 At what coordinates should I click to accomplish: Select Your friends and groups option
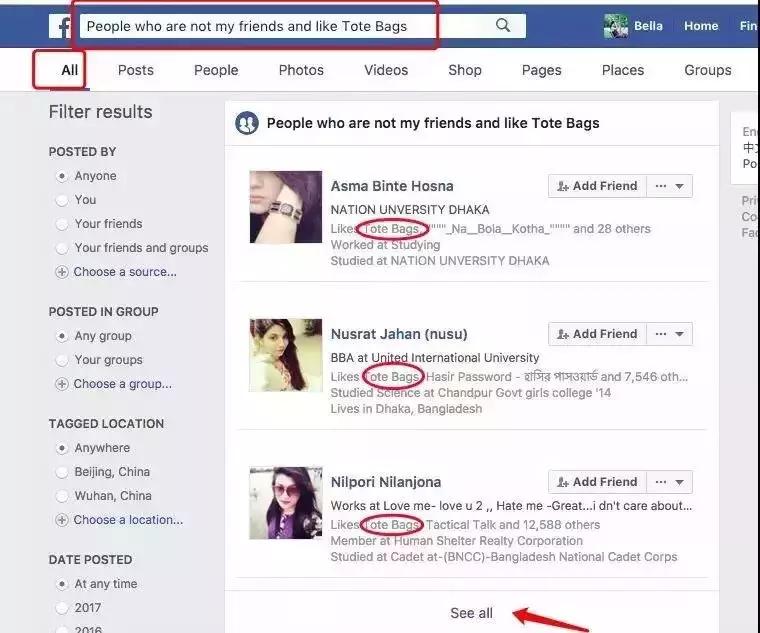click(x=62, y=248)
